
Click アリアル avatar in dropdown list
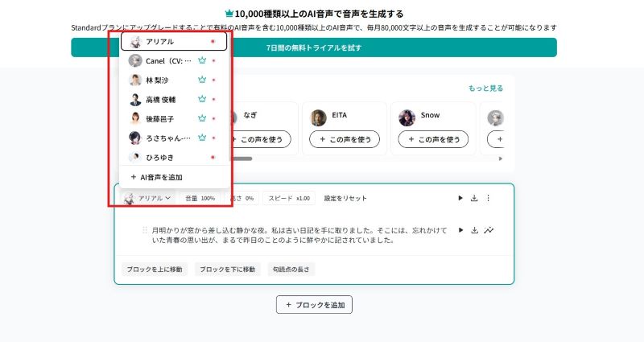tap(135, 42)
